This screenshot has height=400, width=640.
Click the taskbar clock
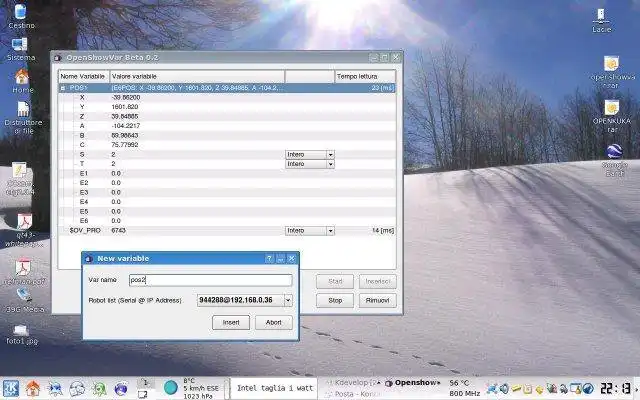click(x=617, y=388)
